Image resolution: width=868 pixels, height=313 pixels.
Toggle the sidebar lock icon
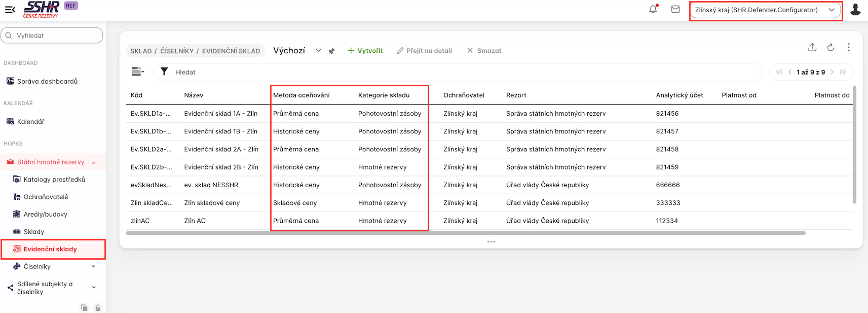coord(98,308)
